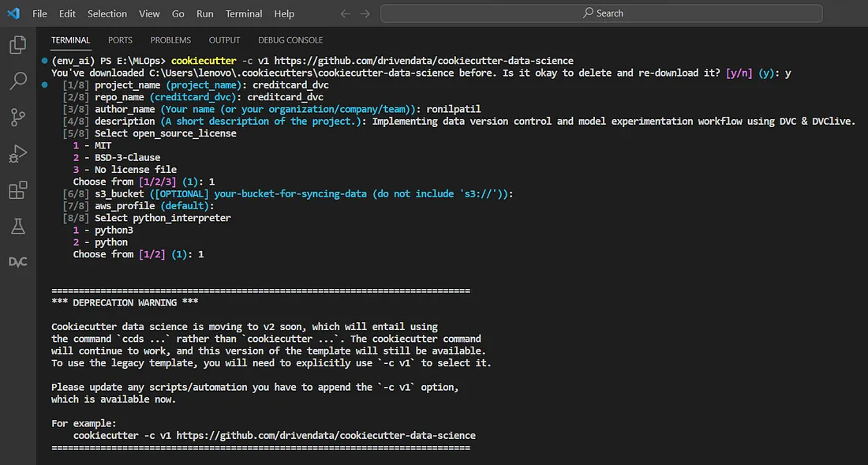Click the blue dot beside the project_name prompt
The width and height of the screenshot is (868, 465).
tap(44, 84)
